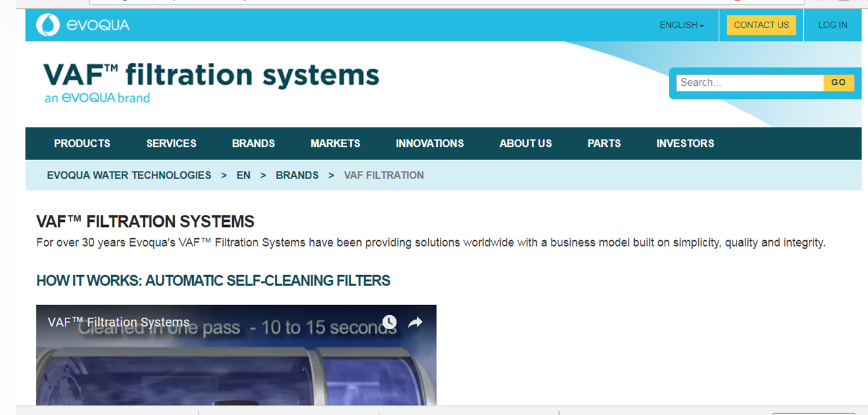Click the video title VAF Filtration Systems
This screenshot has width=868, height=415.
pyautogui.click(x=119, y=322)
